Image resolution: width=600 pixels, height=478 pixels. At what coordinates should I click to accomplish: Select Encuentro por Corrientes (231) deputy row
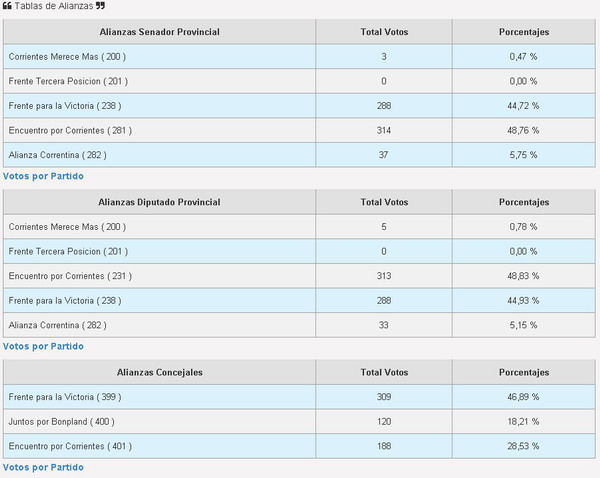click(x=299, y=276)
